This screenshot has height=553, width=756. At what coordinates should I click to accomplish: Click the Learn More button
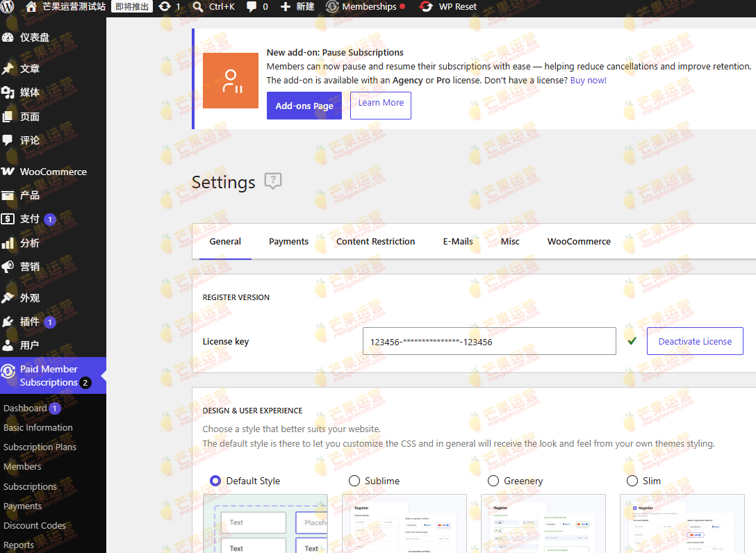click(381, 106)
